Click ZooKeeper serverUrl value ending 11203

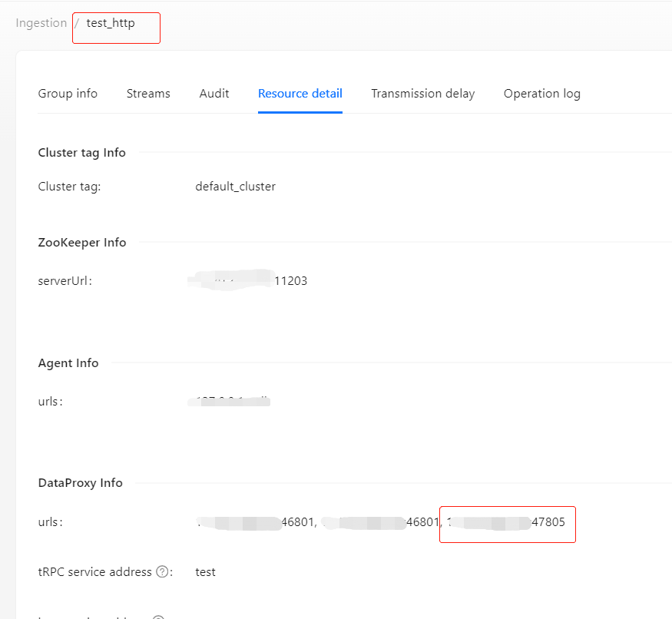pyautogui.click(x=248, y=281)
